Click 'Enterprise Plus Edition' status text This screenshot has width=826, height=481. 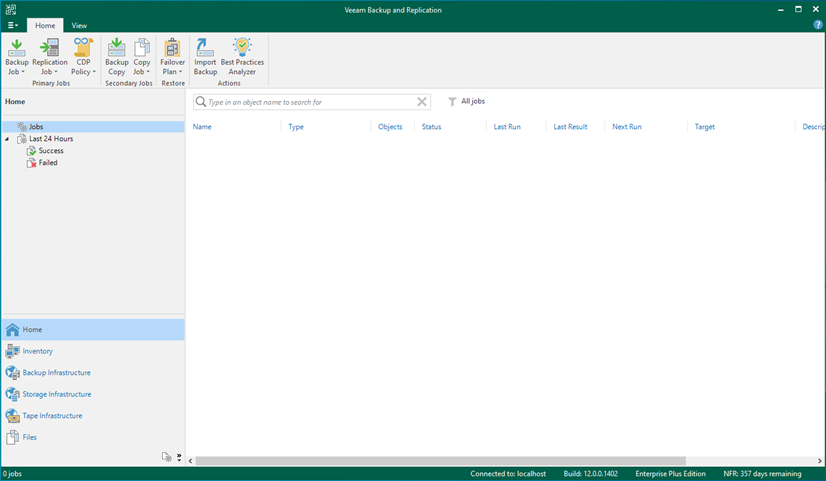pyautogui.click(x=670, y=474)
